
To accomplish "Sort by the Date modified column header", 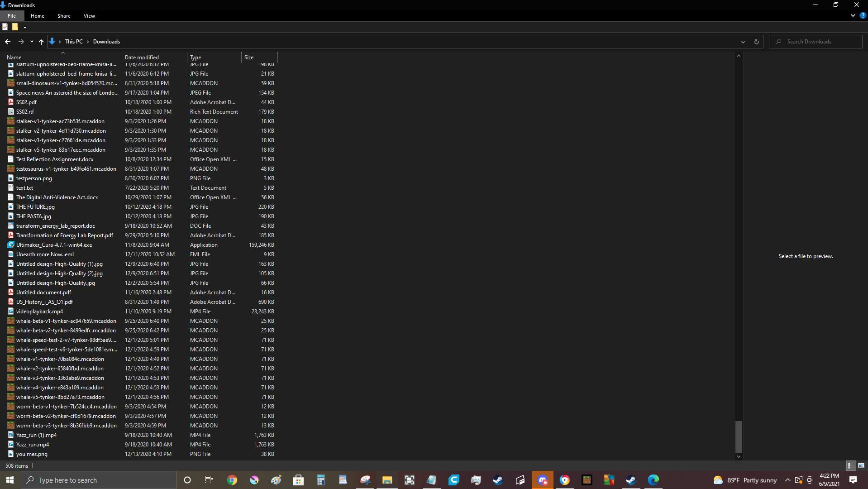I will [142, 58].
